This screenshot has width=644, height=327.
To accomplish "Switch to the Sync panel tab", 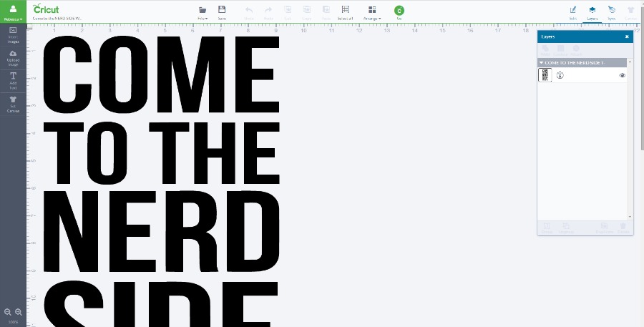I will [612, 13].
